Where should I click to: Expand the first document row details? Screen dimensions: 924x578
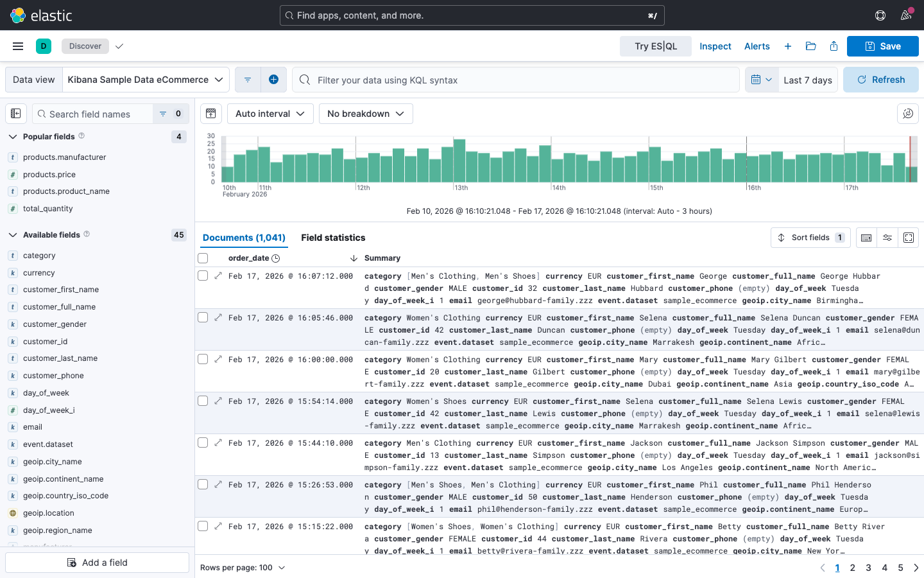click(x=218, y=276)
